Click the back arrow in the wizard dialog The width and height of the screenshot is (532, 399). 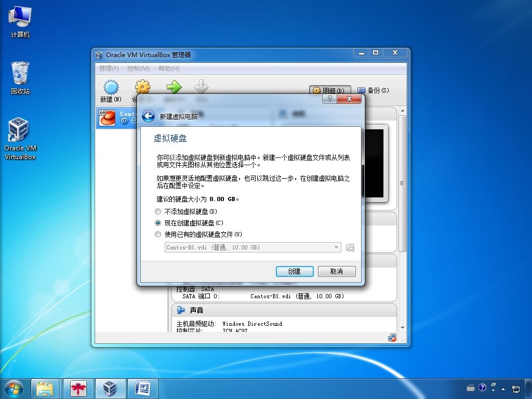point(148,116)
